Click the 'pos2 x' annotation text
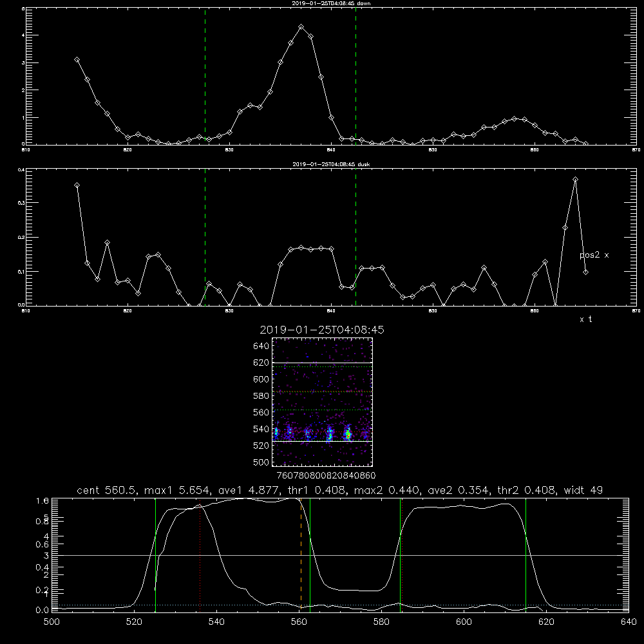The height and width of the screenshot is (644, 644). tap(594, 255)
